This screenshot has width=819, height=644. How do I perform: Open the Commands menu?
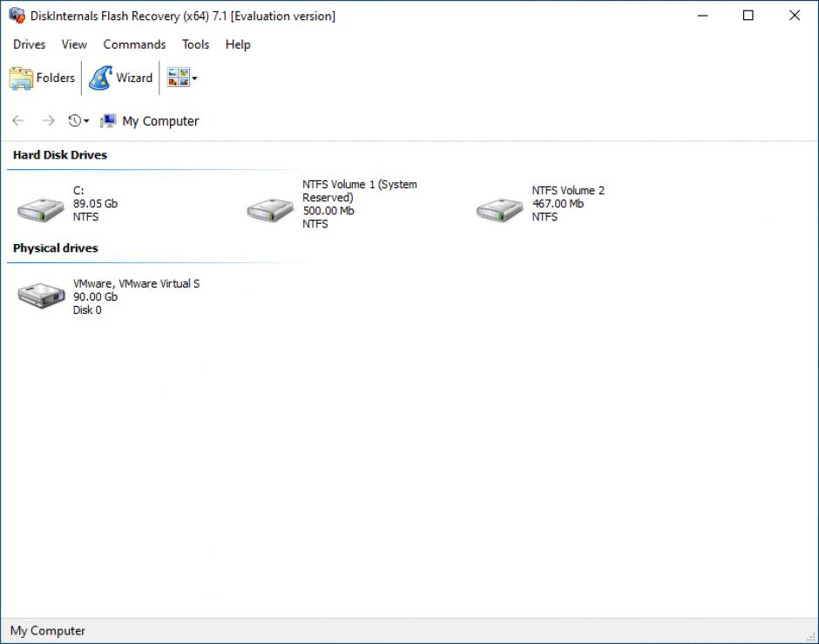click(134, 44)
